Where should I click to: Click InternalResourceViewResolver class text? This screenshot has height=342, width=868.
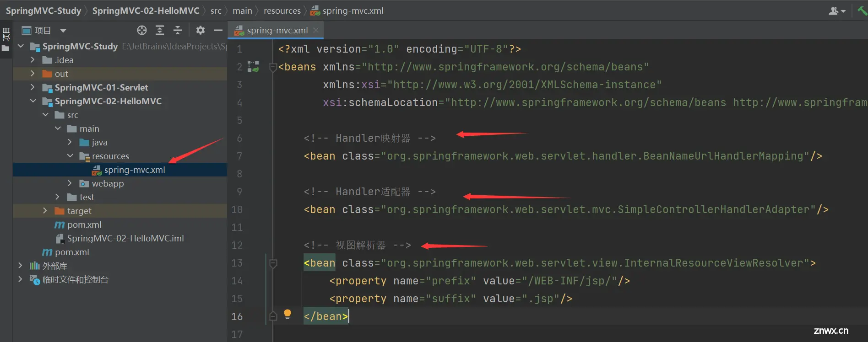click(x=714, y=263)
